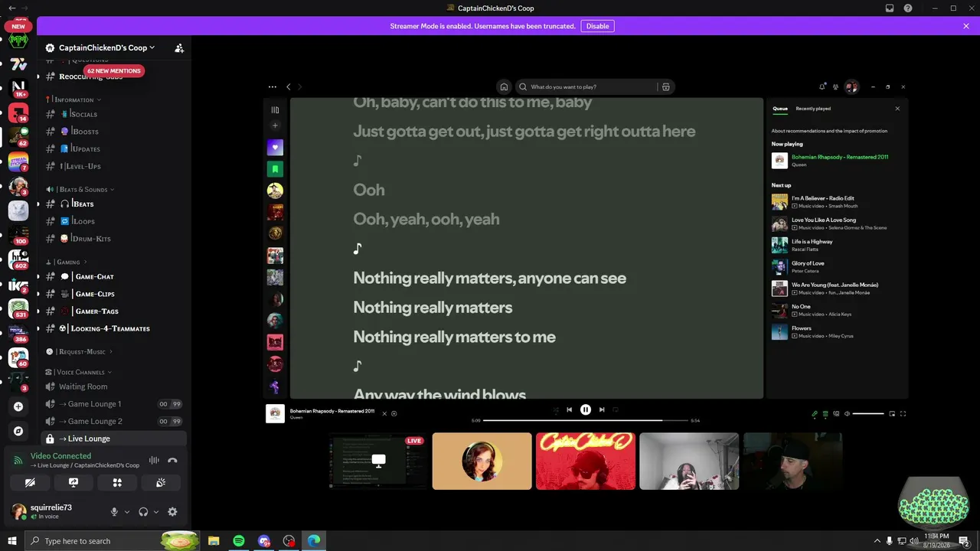Screen dimensions: 980x551
Task: Open Spotify friend activity icon
Action: click(x=836, y=87)
